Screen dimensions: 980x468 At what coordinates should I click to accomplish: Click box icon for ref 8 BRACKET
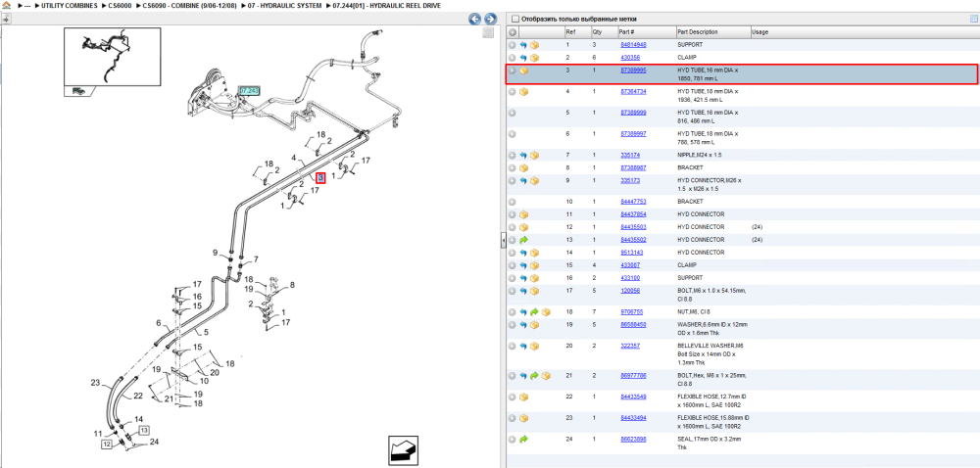[x=523, y=167]
